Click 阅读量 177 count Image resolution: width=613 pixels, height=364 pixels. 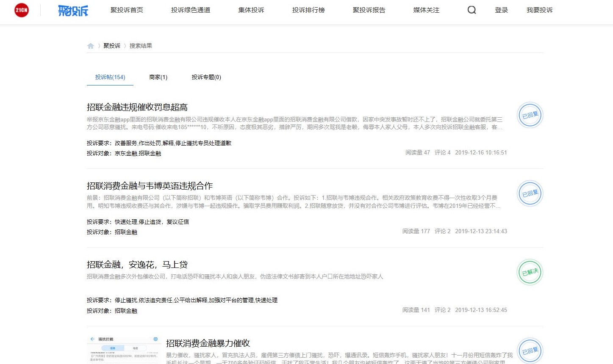tap(416, 231)
